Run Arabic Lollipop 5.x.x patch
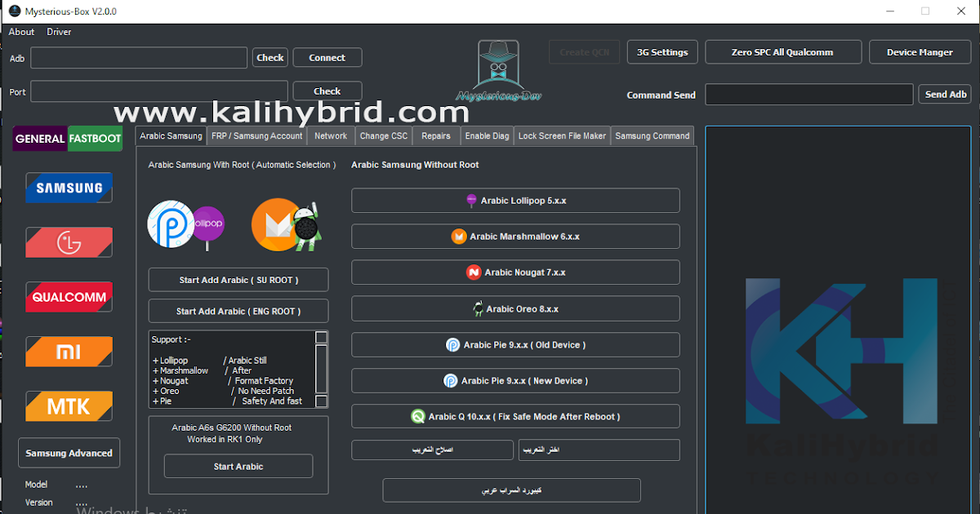This screenshot has height=514, width=980. 515,201
